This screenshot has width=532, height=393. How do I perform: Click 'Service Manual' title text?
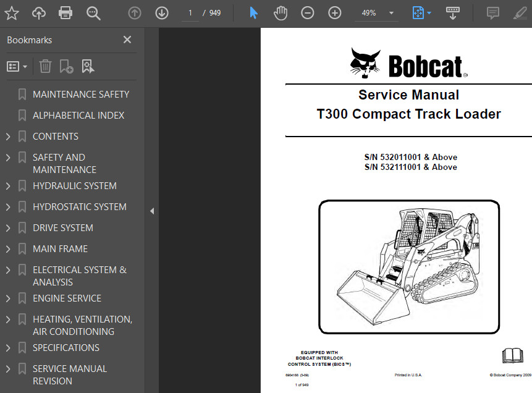click(408, 95)
